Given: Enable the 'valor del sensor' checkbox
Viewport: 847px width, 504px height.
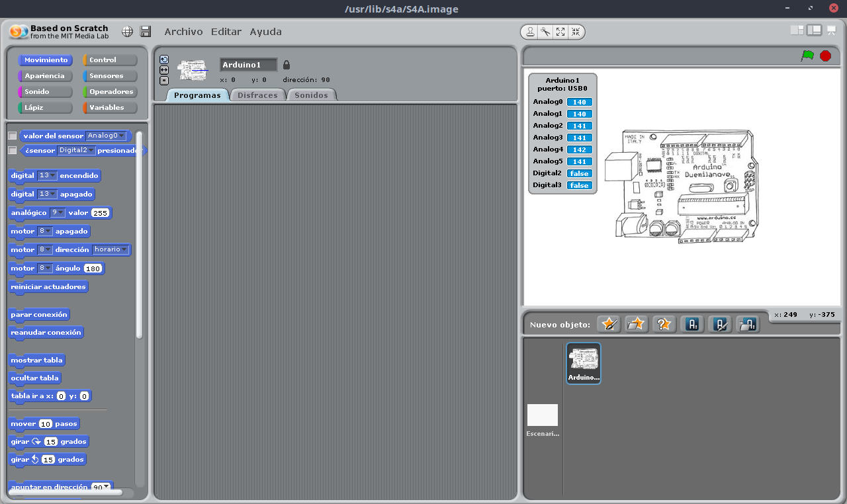Looking at the screenshot, I should 12,136.
